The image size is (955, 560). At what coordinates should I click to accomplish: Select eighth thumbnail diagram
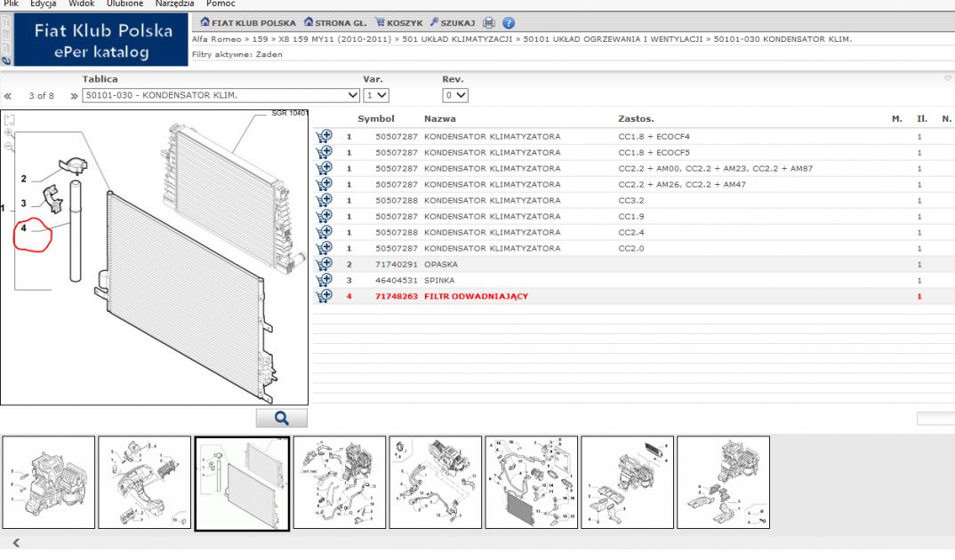pos(723,482)
